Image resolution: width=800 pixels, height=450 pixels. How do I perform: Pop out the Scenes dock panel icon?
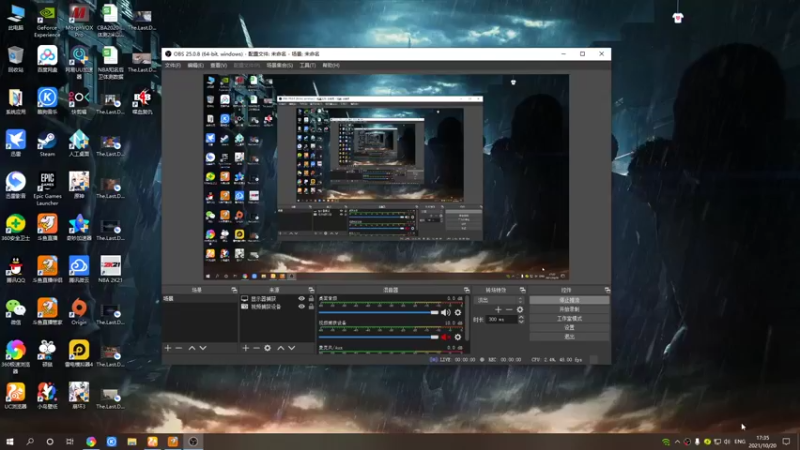point(234,290)
